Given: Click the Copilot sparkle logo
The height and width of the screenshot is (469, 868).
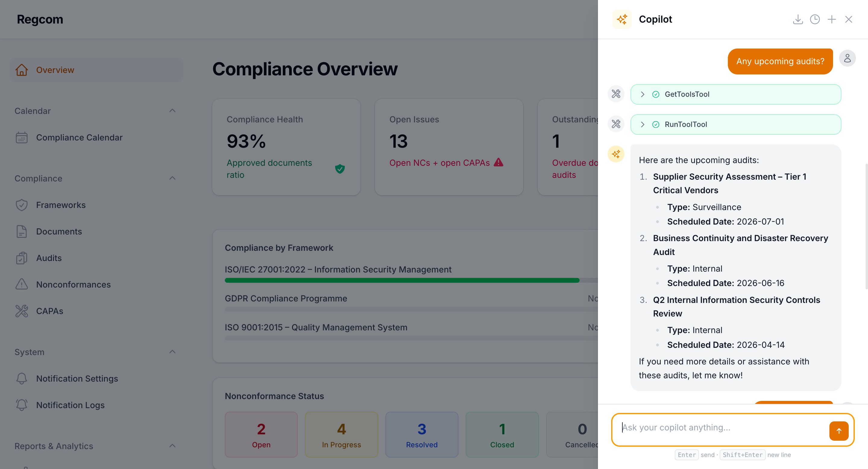Looking at the screenshot, I should point(622,19).
